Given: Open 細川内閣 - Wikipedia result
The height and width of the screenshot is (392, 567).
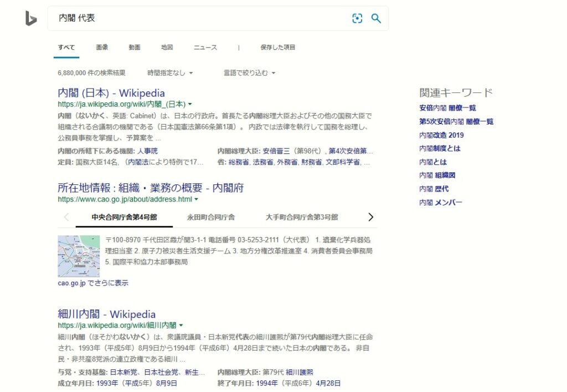Looking at the screenshot, I should tap(107, 314).
